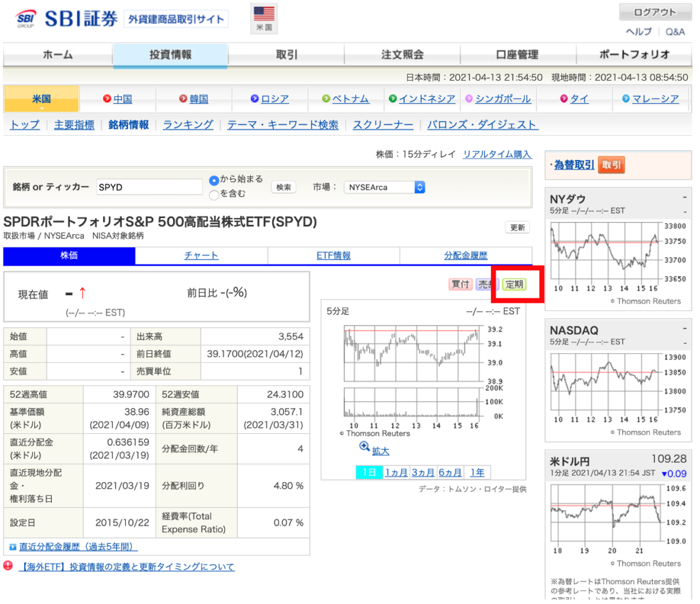This screenshot has height=604, width=700.
Task: Switch to the チャート tab
Action: (x=202, y=256)
